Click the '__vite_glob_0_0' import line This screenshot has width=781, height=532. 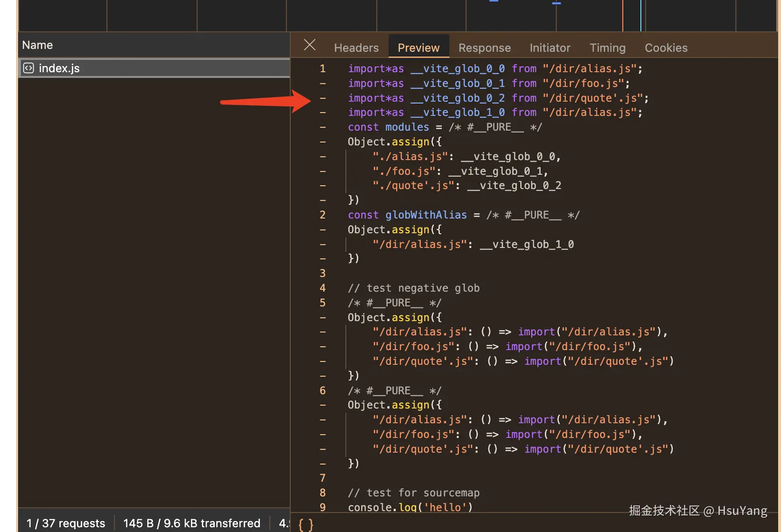[x=495, y=69]
